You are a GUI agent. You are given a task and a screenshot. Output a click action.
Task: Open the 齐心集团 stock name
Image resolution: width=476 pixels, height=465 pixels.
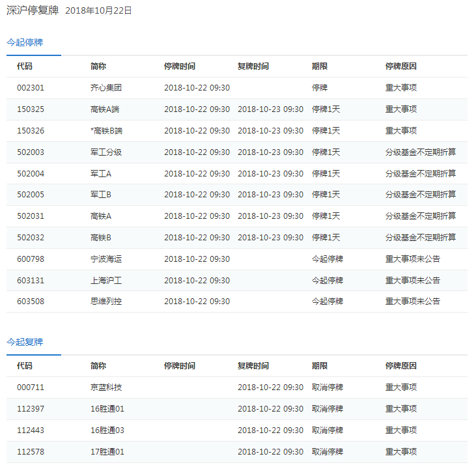click(x=106, y=88)
